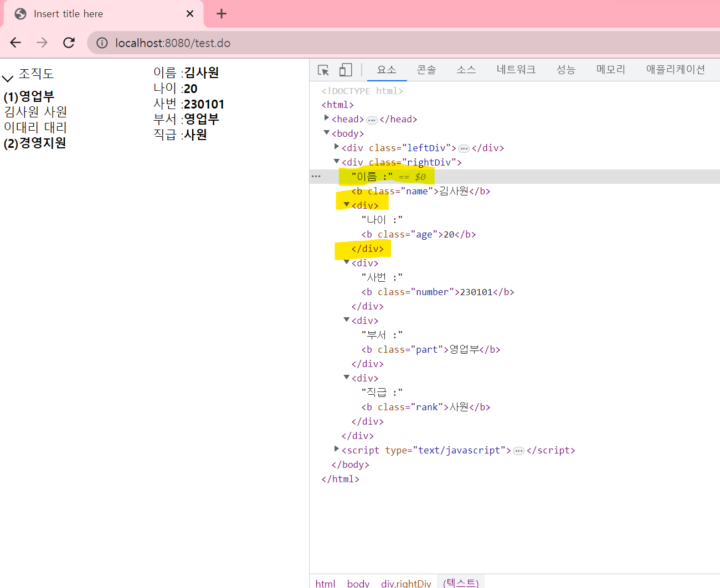This screenshot has height=588, width=720.
Task: Collapse the div containing 나이
Action: 347,204
